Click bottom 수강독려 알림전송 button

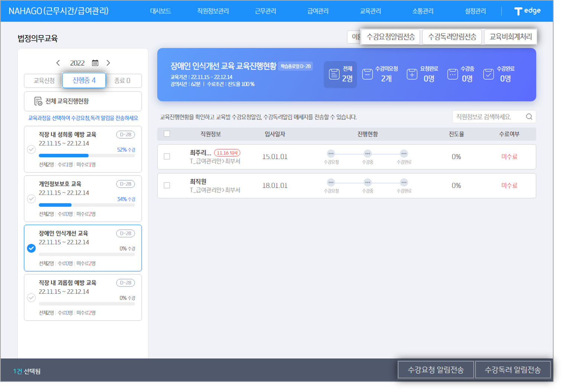point(513,370)
